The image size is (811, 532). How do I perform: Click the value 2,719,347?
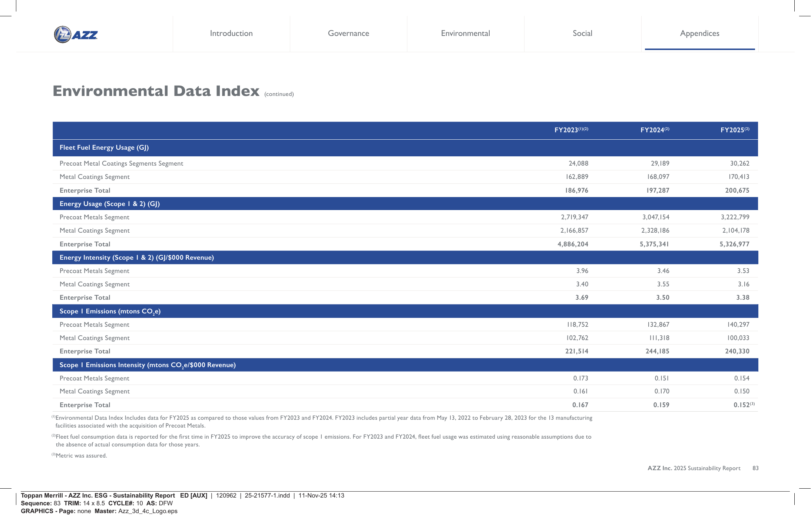(x=574, y=217)
